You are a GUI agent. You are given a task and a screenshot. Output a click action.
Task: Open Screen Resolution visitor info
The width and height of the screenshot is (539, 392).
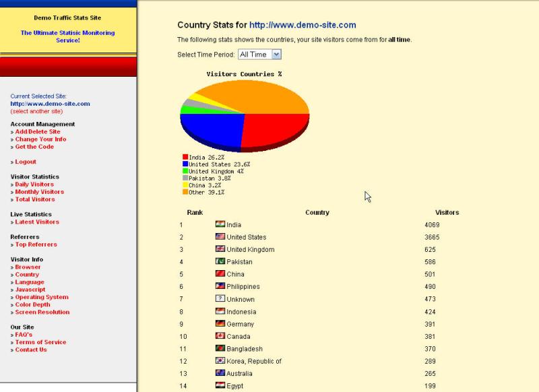pos(42,312)
